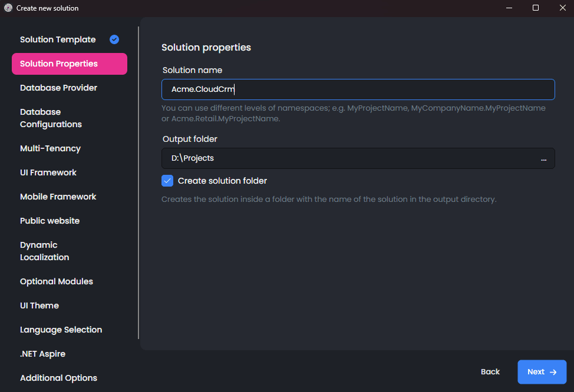Select the Mobile Framework step
Screen dimensions: 574x392
click(58, 197)
